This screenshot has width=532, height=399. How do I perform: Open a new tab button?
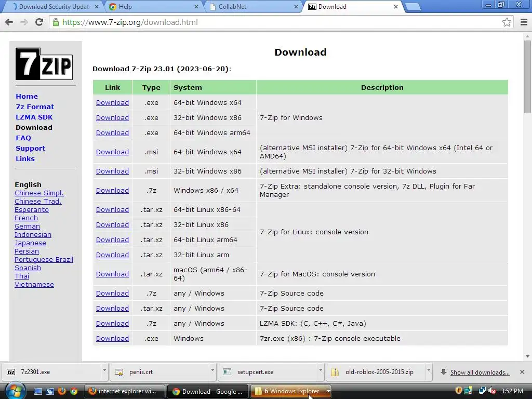(x=413, y=7)
